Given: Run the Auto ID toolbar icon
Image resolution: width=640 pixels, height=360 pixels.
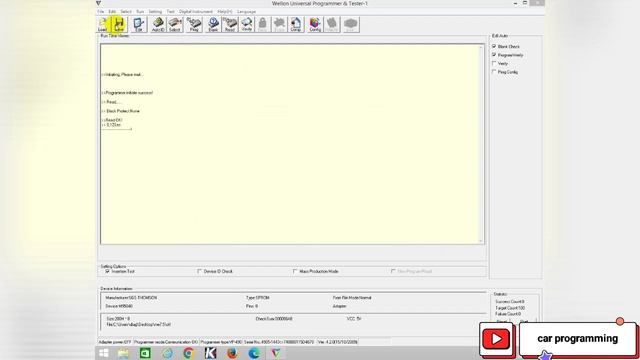Looking at the screenshot, I should pyautogui.click(x=158, y=24).
